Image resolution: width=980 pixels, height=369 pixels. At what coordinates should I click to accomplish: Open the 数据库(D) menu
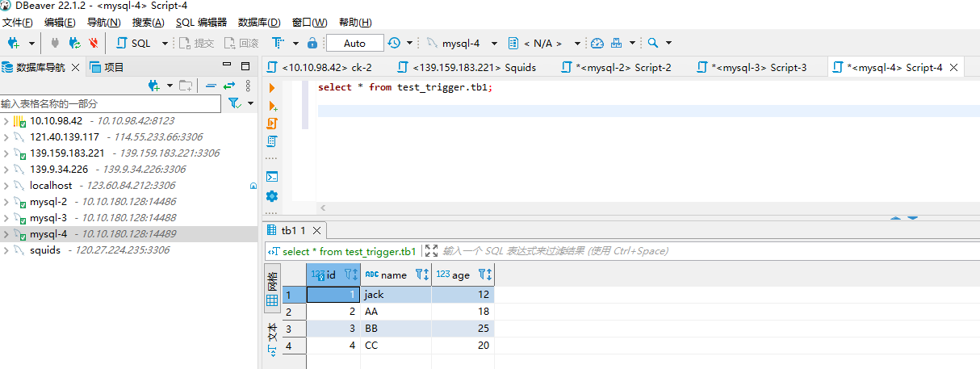coord(259,22)
